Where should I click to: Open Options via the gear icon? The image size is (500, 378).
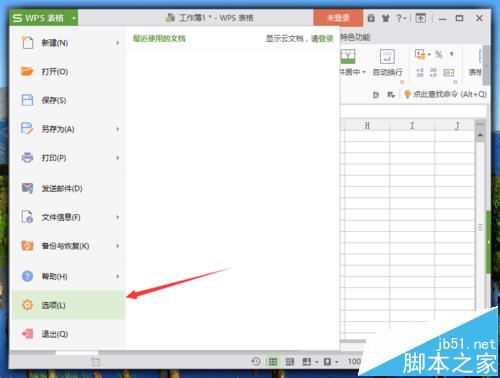[x=27, y=305]
